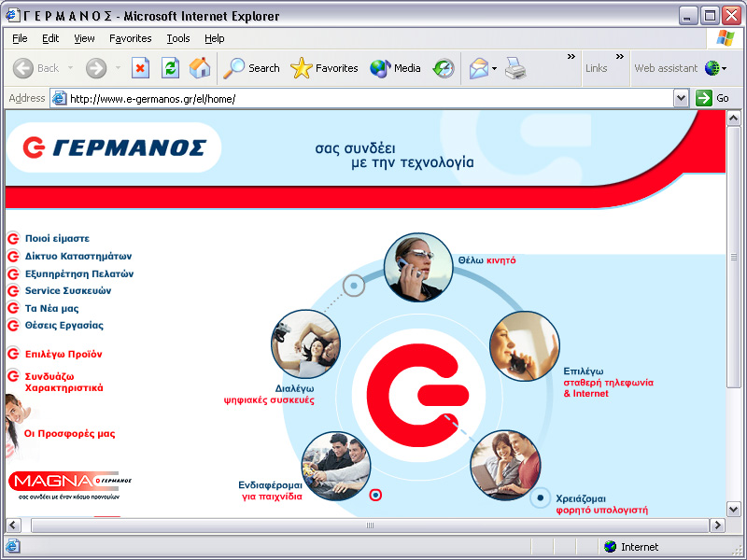The height and width of the screenshot is (560, 747).
Task: Open the Help menu
Action: (215, 38)
